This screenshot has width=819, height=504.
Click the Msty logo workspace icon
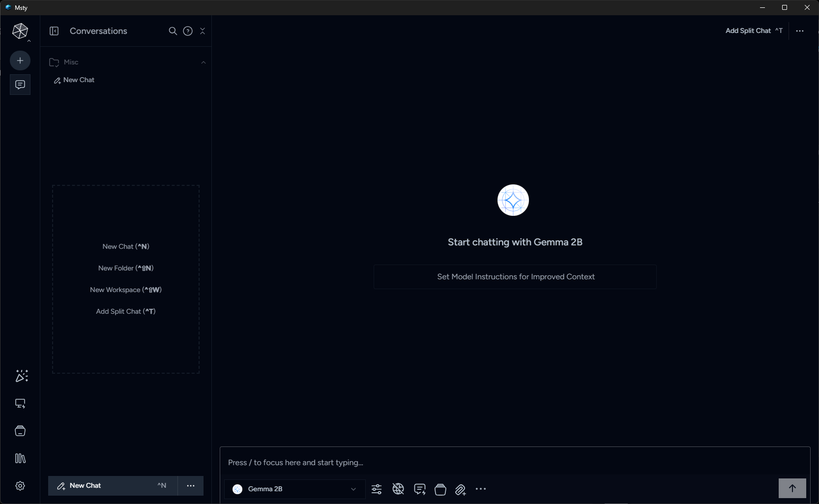[20, 31]
